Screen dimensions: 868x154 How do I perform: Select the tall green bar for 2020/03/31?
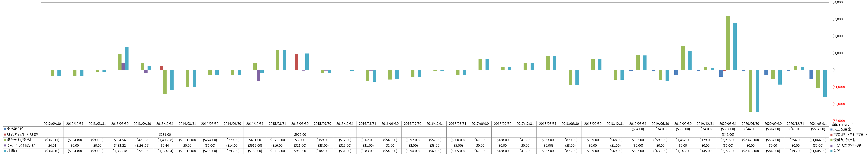pos(728,43)
